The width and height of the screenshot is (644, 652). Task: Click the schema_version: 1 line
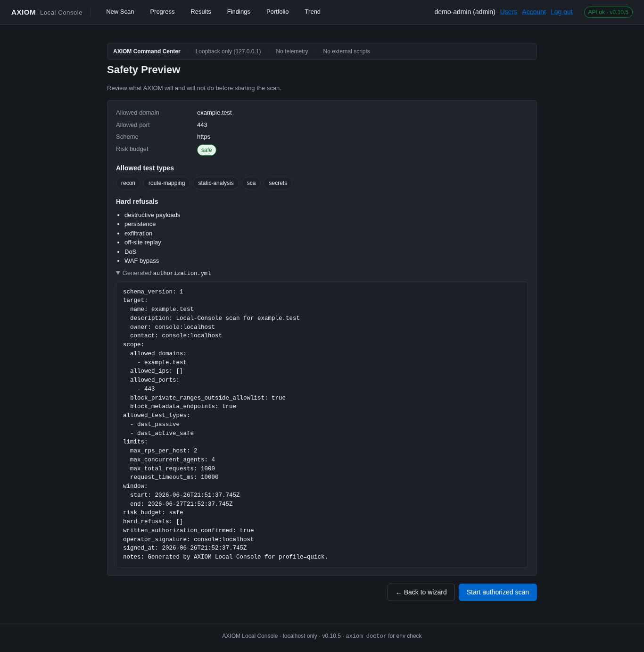tap(153, 292)
